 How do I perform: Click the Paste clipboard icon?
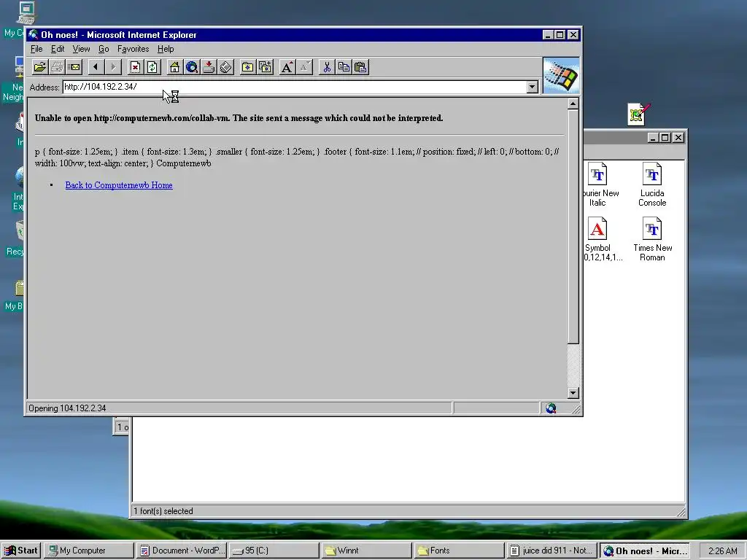point(360,67)
